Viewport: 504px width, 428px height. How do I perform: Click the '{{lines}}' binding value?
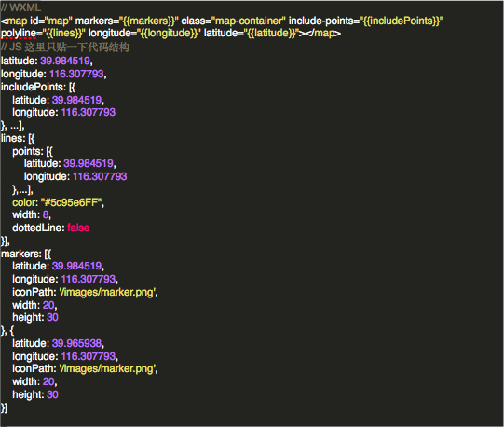[x=63, y=34]
